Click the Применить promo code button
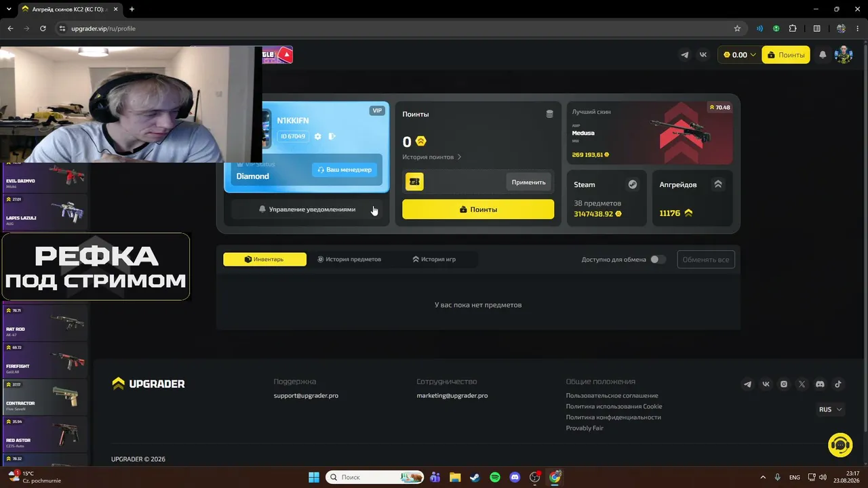The height and width of the screenshot is (488, 868). [528, 182]
